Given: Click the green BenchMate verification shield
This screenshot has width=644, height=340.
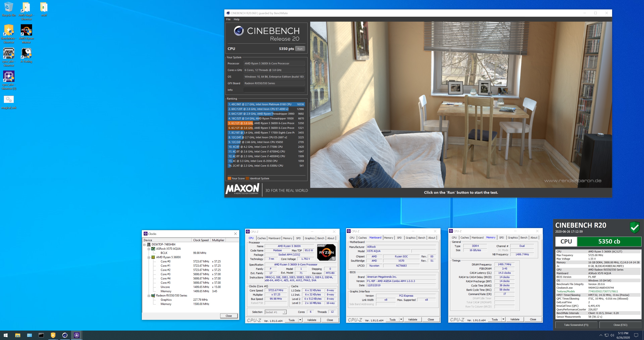Looking at the screenshot, I should pos(635,227).
